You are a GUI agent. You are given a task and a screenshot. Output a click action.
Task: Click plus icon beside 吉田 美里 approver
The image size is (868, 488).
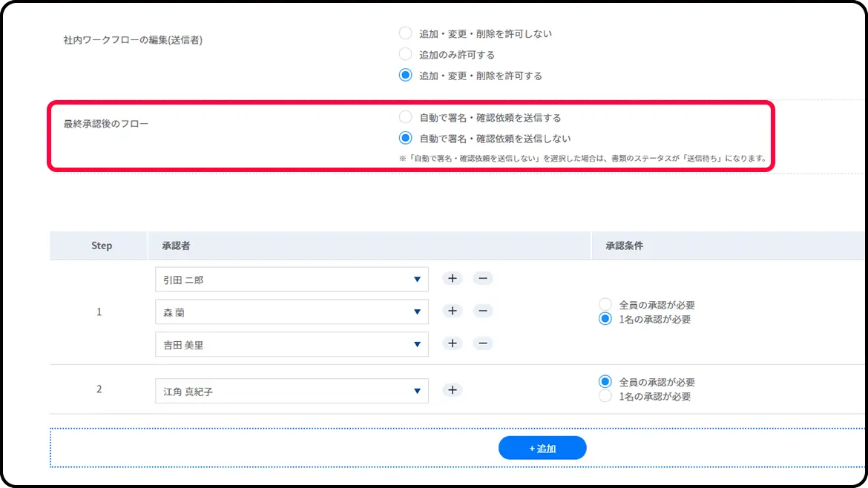[x=453, y=343]
